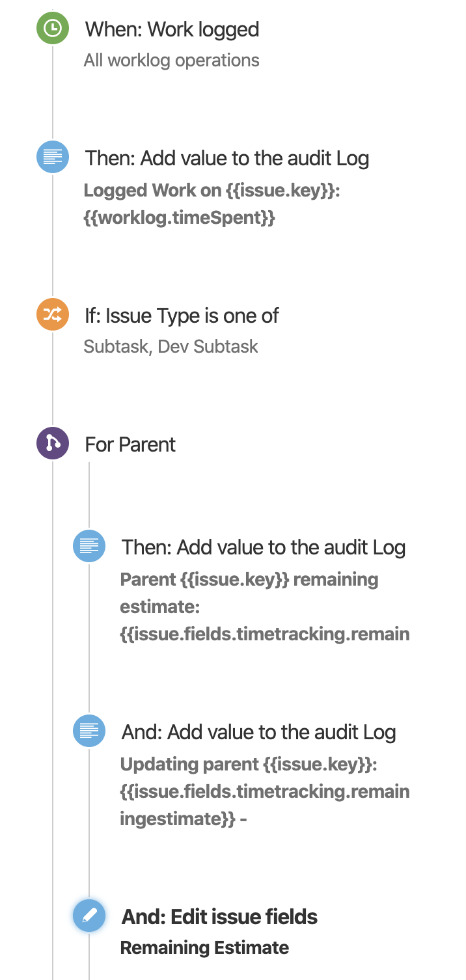
Task: Open the If: Issue Type is one of condition
Action: (182, 316)
